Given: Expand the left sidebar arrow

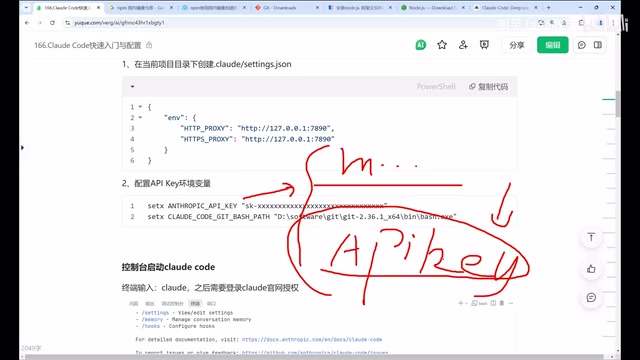Looking at the screenshot, I should tap(22, 147).
